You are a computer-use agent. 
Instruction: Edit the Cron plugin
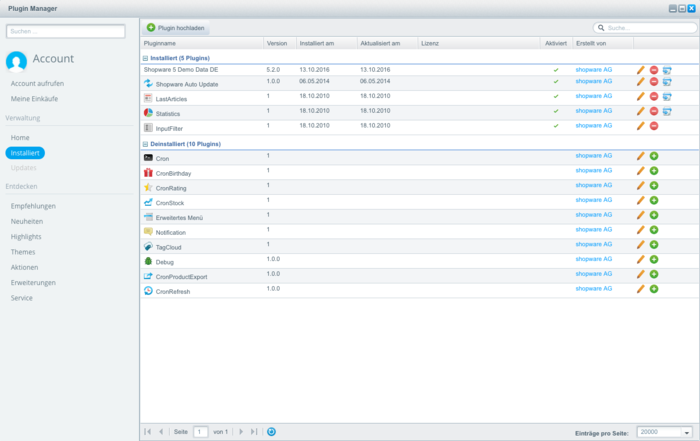tap(641, 156)
